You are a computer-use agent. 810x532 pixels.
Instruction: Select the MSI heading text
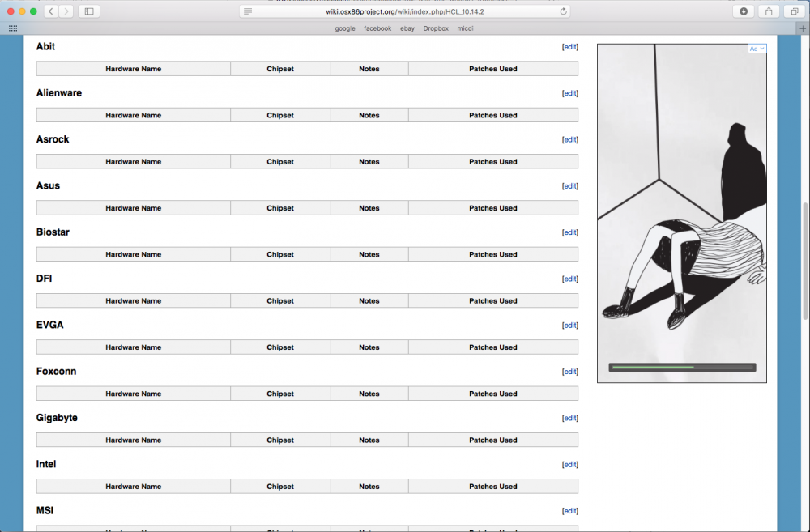tap(45, 511)
